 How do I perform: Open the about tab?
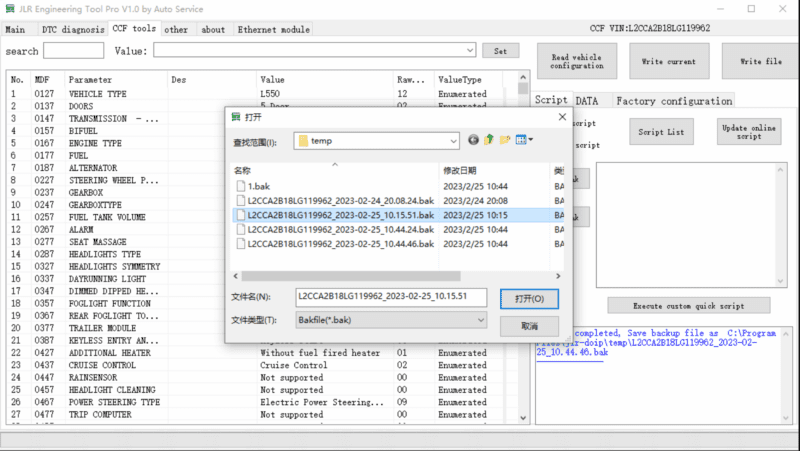(x=213, y=30)
